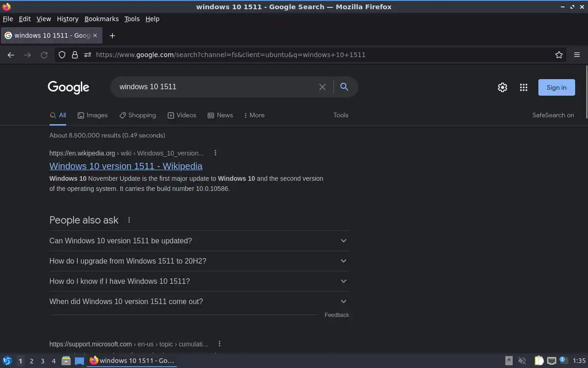Expand 'How do I upgrade from Windows 1511 to 20H2?'

199,261
